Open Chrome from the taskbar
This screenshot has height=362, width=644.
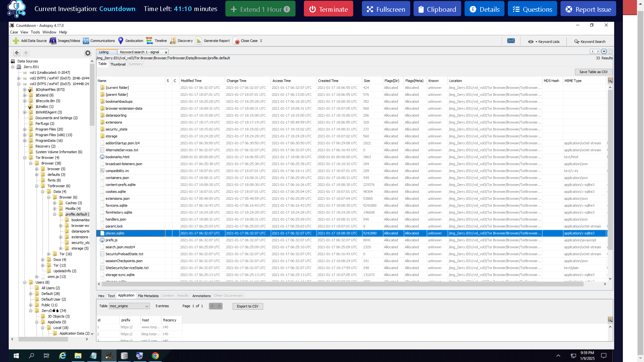click(x=155, y=356)
